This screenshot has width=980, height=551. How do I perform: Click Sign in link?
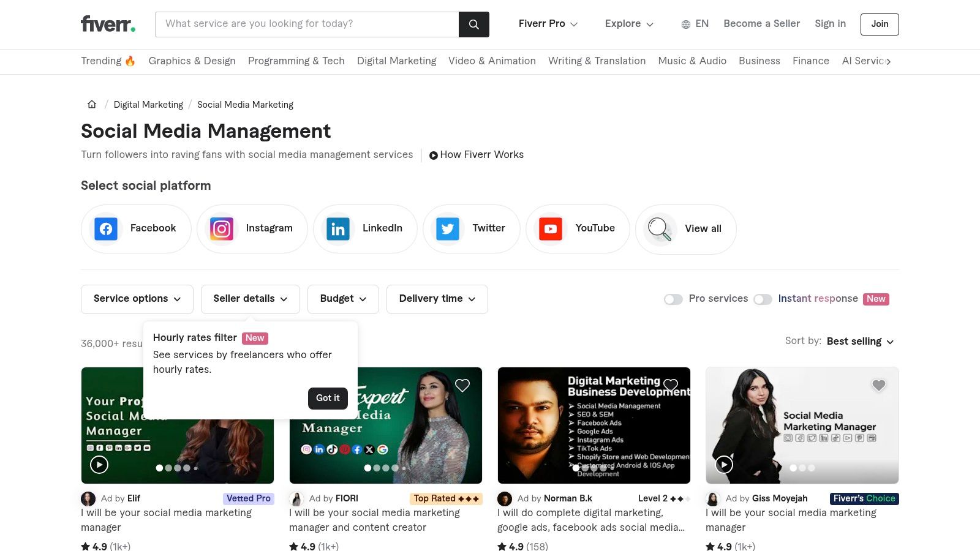pos(830,24)
